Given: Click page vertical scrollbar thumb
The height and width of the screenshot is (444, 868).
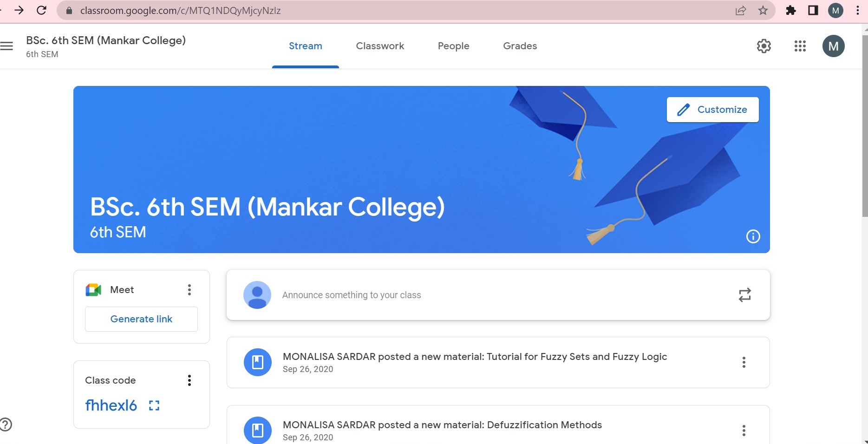Looking at the screenshot, I should tap(865, 125).
